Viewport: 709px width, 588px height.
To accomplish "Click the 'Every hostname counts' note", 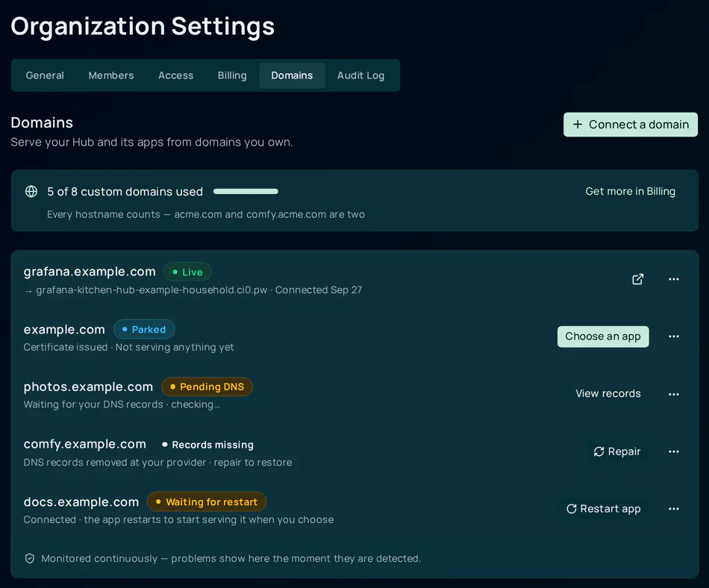I will [x=206, y=214].
